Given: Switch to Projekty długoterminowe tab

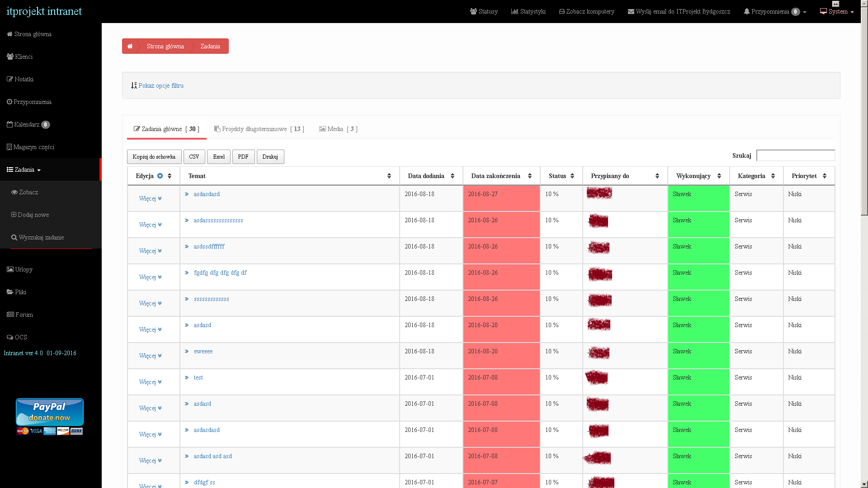Looking at the screenshot, I should [259, 129].
